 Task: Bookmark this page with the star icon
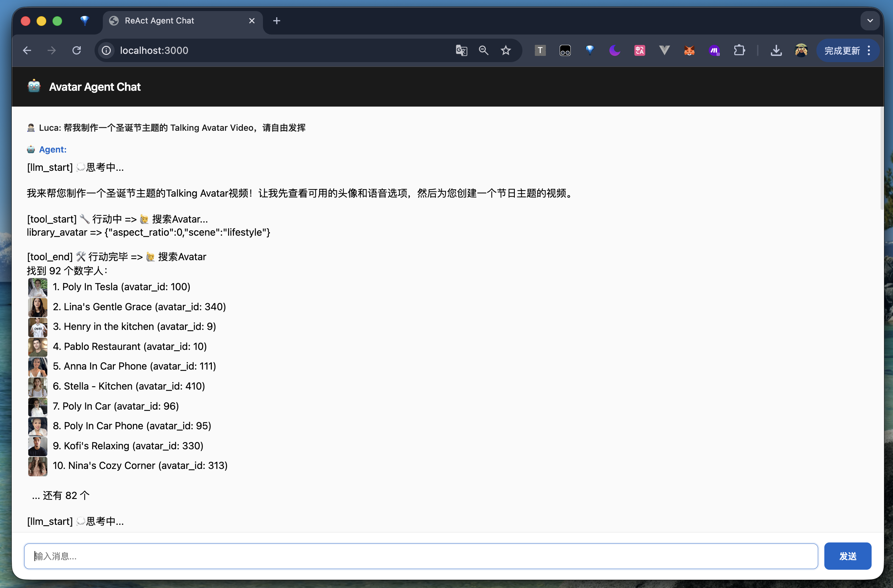[x=506, y=50]
